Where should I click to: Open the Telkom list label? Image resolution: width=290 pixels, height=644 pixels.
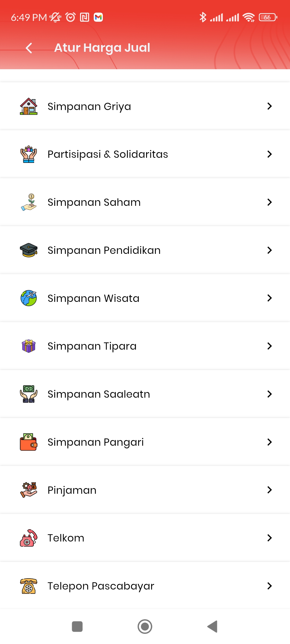[x=66, y=538]
